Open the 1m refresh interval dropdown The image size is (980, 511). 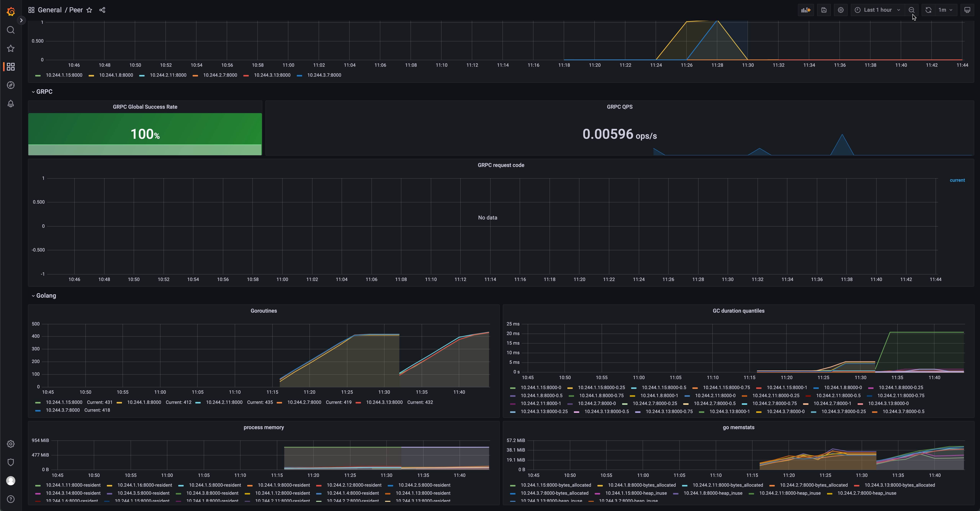tap(945, 10)
